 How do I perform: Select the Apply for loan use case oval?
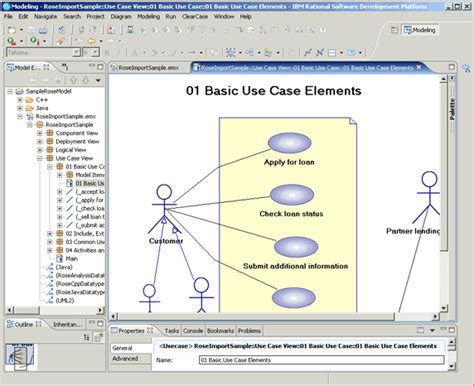coord(290,143)
